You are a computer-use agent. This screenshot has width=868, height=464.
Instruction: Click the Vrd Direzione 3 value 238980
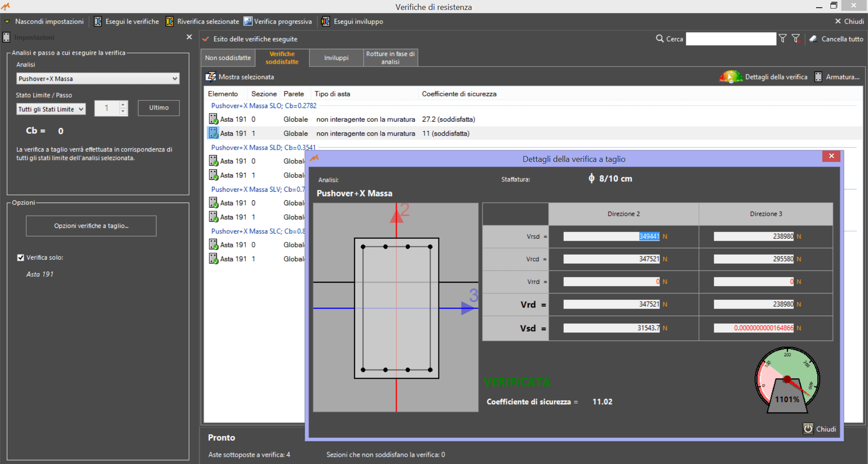754,304
